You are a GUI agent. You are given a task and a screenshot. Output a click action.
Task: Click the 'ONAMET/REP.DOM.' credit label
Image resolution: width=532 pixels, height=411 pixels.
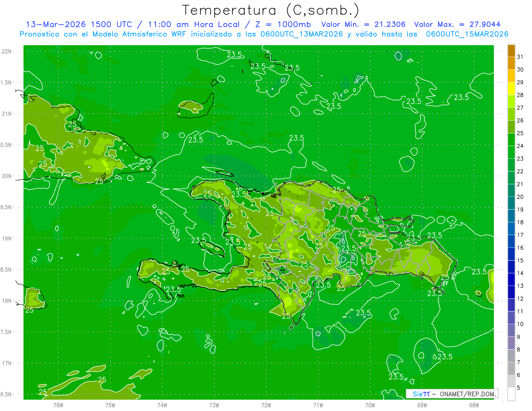(467, 394)
